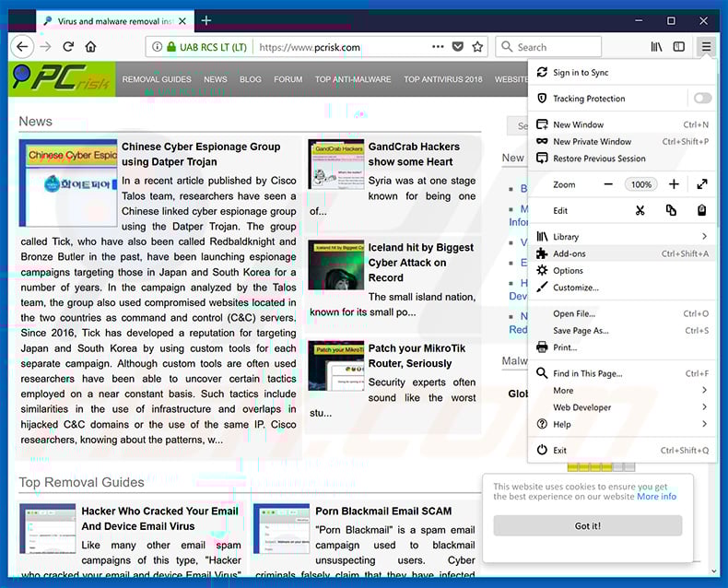Viewport: 728px width, 588px height.
Task: Show site information icon in address bar
Action: pos(158,46)
